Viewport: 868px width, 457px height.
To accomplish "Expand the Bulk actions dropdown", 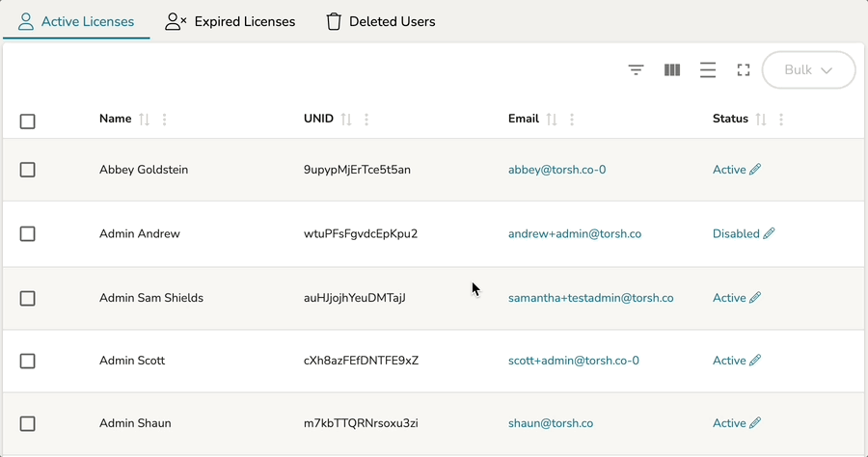I will [808, 70].
